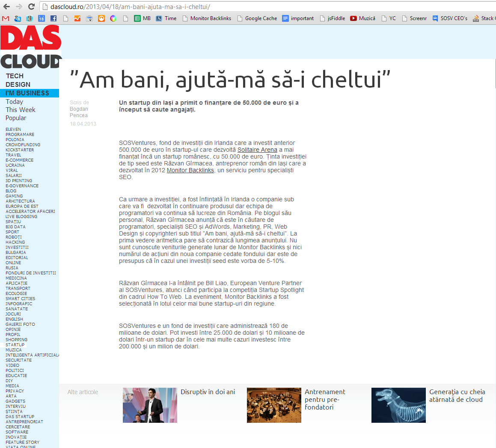The height and width of the screenshot is (448, 496).
Task: Open the Monitor Backlinks bookmark
Action: (x=207, y=18)
